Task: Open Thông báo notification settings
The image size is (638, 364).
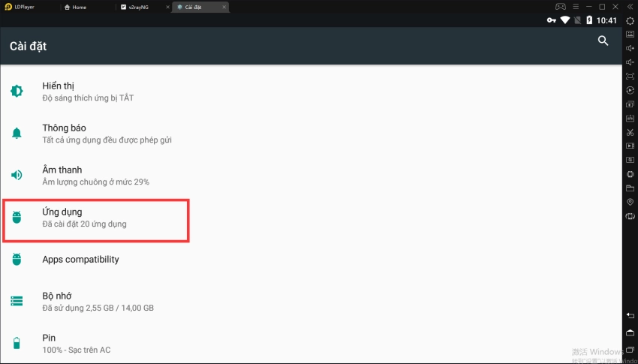Action: coord(90,134)
